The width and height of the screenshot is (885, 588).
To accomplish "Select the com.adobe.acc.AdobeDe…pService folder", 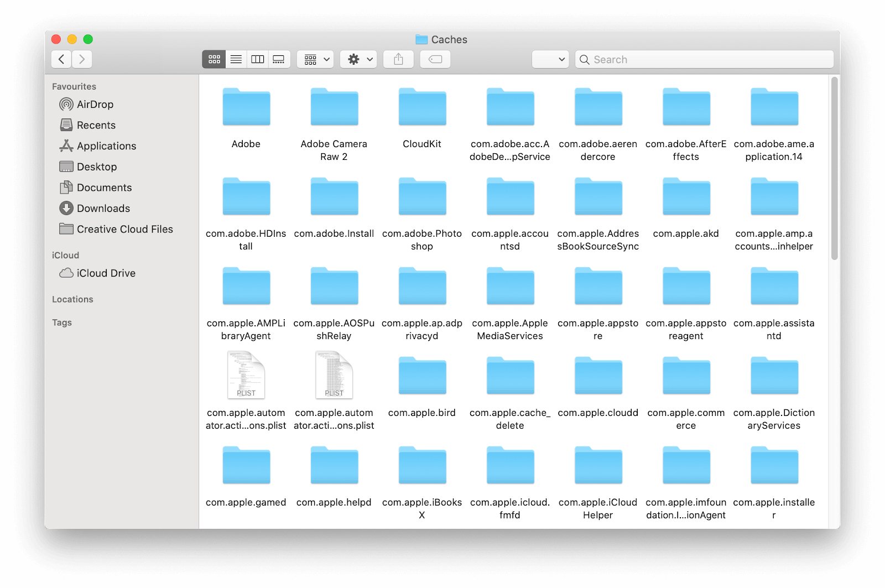I will tap(510, 107).
